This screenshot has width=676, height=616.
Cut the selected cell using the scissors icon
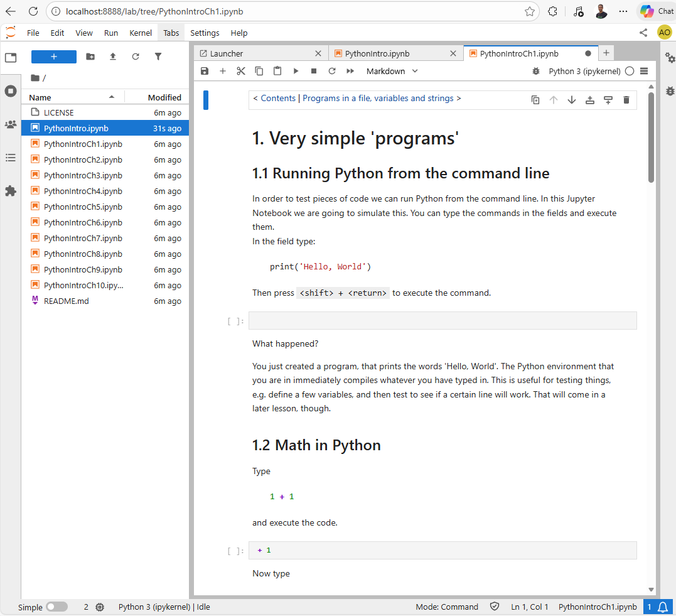[241, 72]
